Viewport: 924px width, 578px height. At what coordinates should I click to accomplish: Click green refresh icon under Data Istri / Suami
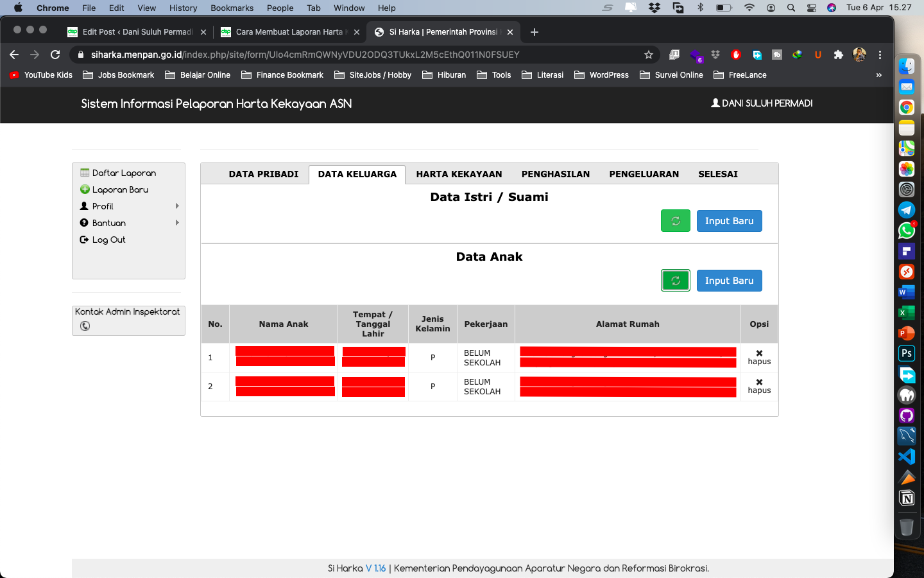point(675,221)
